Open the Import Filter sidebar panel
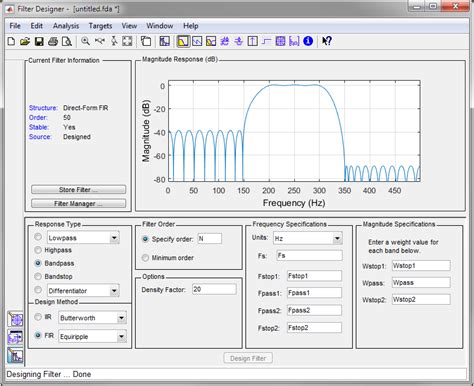The image size is (474, 386). tap(15, 337)
